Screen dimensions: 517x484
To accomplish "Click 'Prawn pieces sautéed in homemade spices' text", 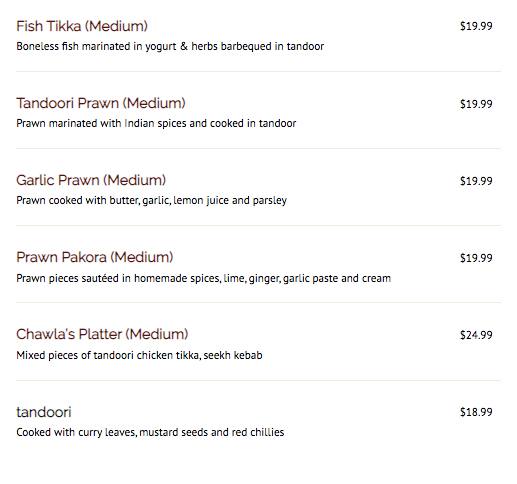I will click(203, 278).
